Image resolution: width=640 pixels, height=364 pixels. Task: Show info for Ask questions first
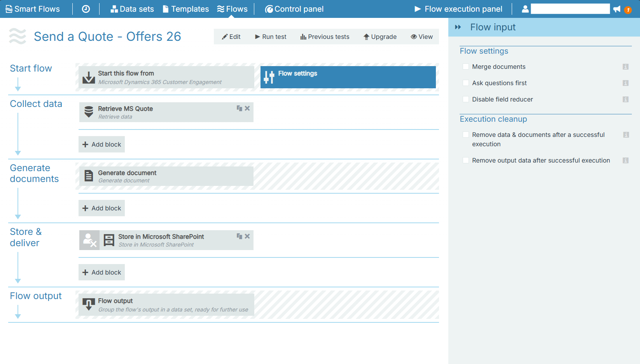[x=626, y=83]
